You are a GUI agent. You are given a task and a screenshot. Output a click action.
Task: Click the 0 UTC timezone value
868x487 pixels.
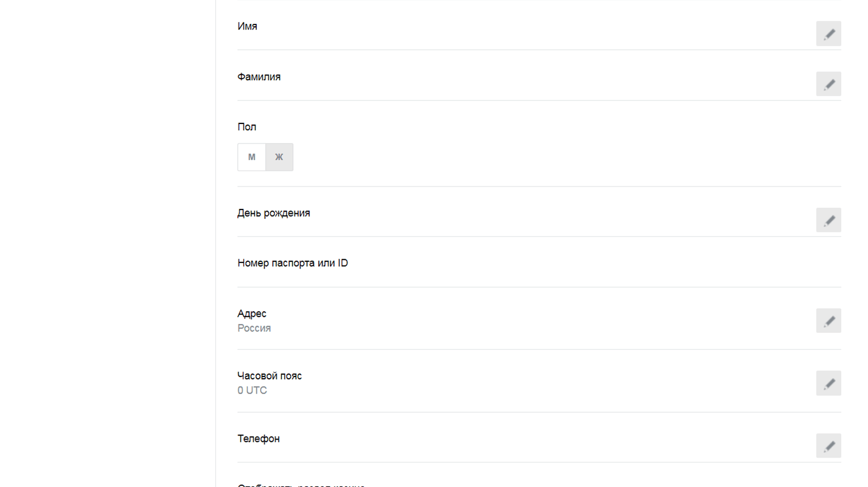click(252, 390)
